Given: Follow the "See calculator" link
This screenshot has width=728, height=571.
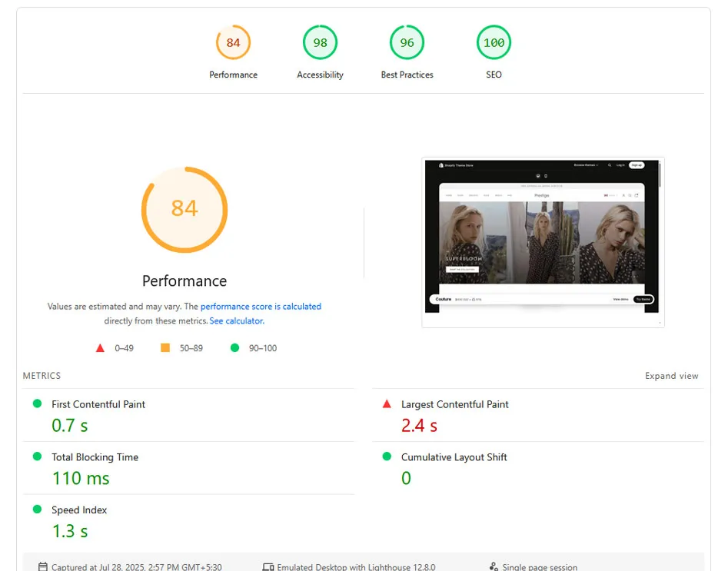Looking at the screenshot, I should 237,321.
